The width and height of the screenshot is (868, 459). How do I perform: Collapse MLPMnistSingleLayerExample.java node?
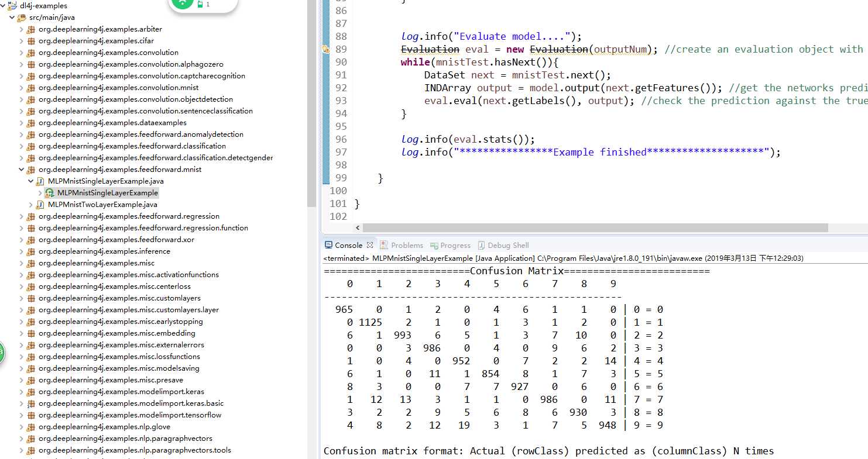[31, 181]
